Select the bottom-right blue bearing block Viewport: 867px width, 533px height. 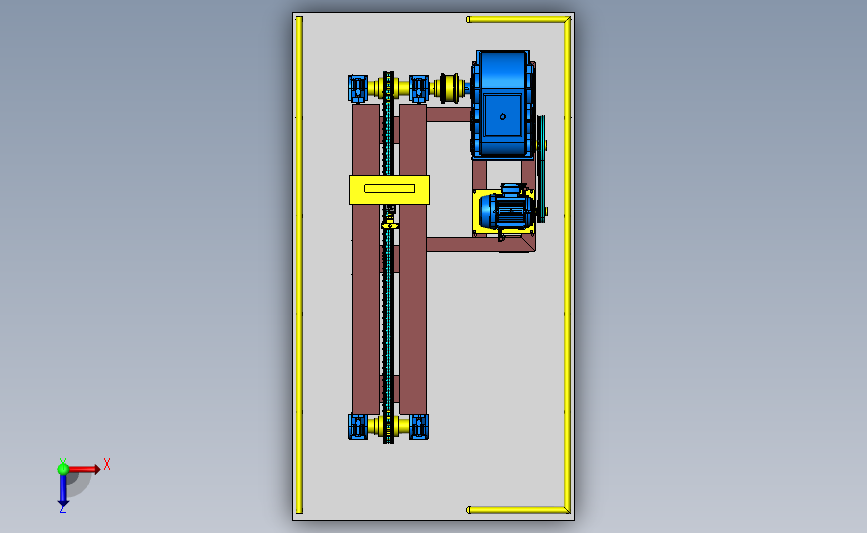(x=419, y=427)
